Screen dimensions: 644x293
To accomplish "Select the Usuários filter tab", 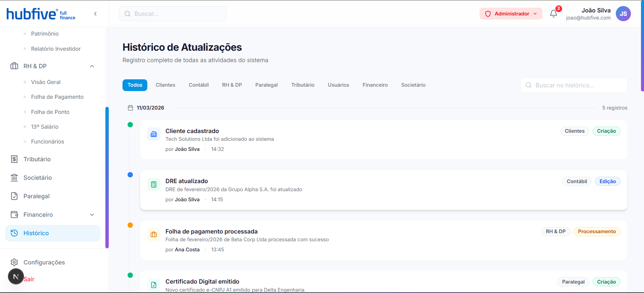I will pyautogui.click(x=338, y=85).
